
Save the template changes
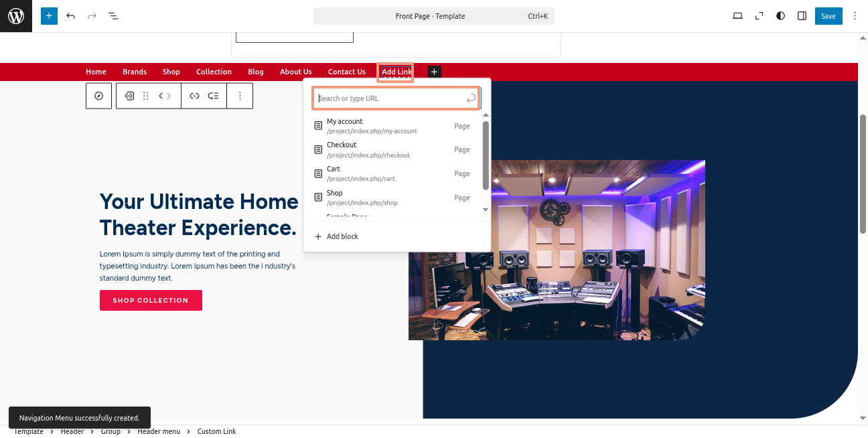[x=828, y=16]
